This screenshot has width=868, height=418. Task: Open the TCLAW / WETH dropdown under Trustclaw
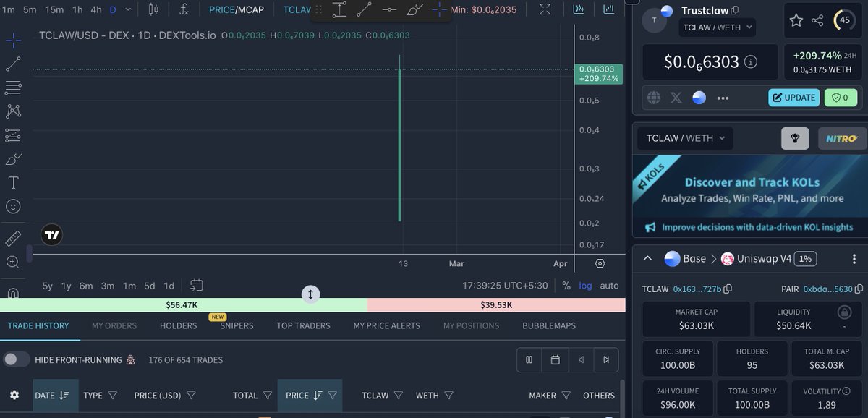719,27
